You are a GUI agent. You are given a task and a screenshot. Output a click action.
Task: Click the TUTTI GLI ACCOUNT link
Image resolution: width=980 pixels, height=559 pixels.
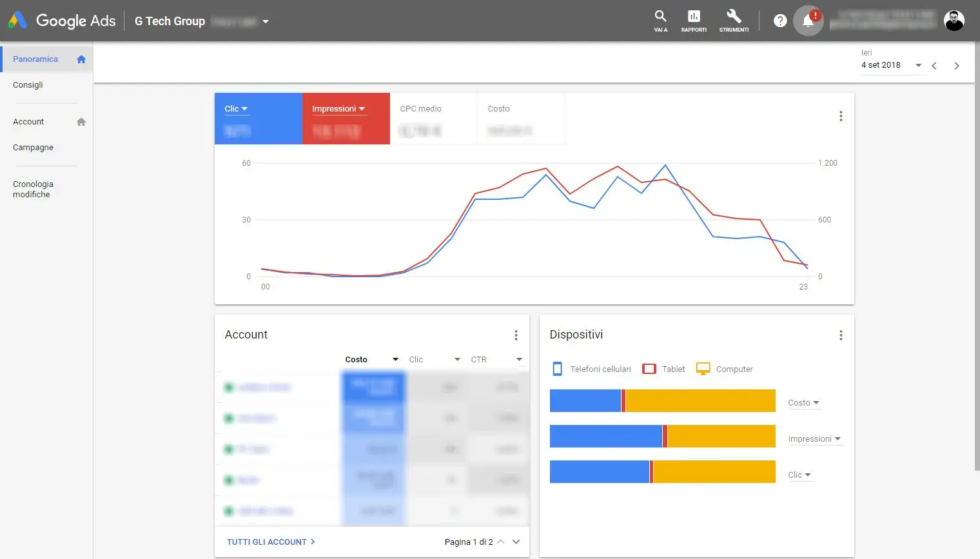pos(271,542)
